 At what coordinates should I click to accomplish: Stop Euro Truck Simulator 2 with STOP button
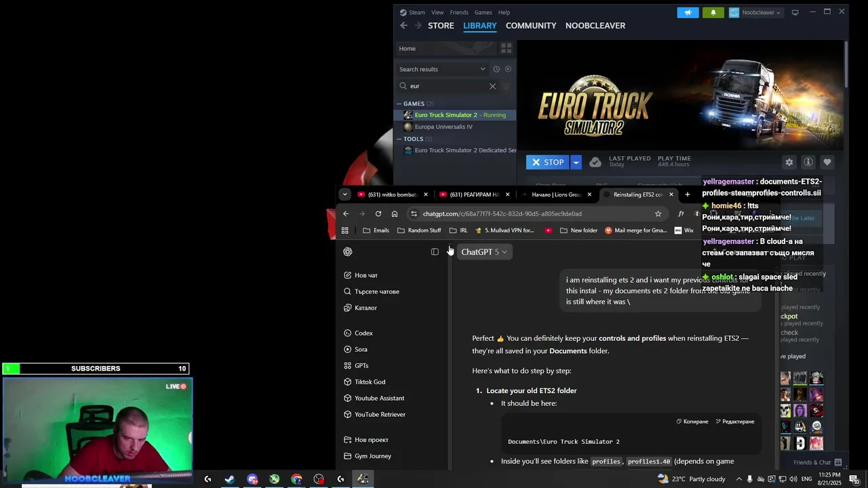coord(547,162)
